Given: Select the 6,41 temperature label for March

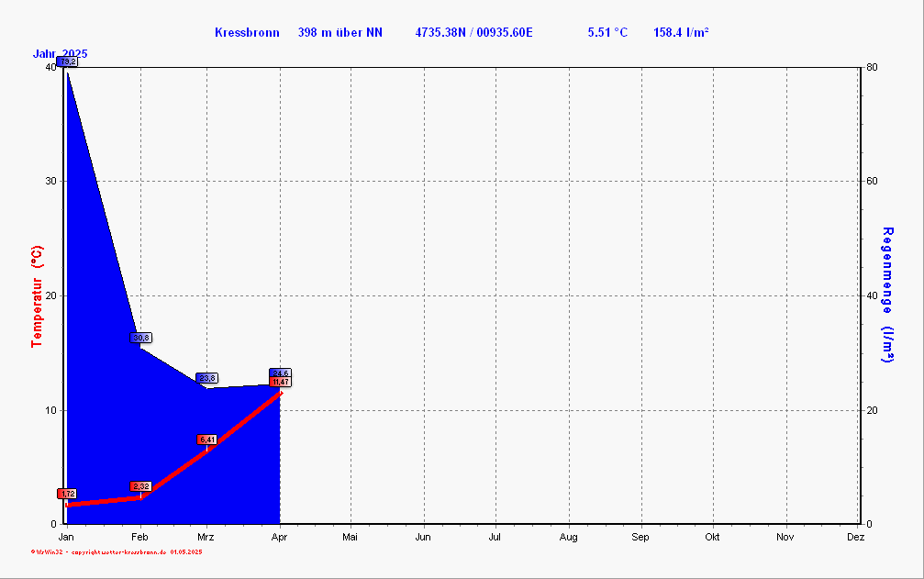Looking at the screenshot, I should click(x=206, y=440).
